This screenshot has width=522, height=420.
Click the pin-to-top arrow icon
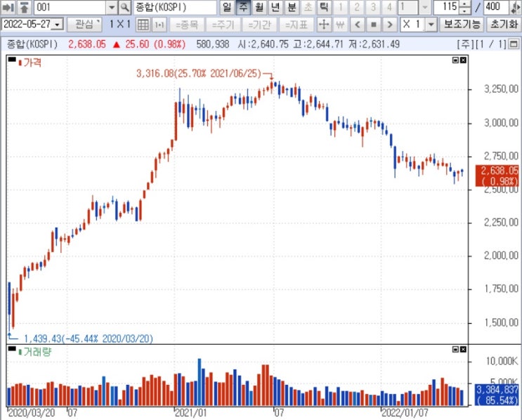click(x=24, y=7)
